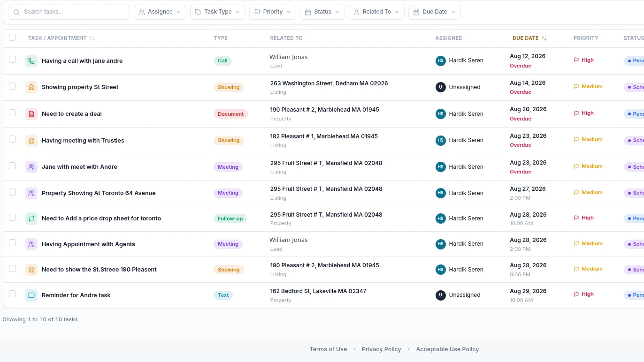Image resolution: width=644 pixels, height=362 pixels.
Task: Open the Terms of Use link
Action: pos(328,349)
